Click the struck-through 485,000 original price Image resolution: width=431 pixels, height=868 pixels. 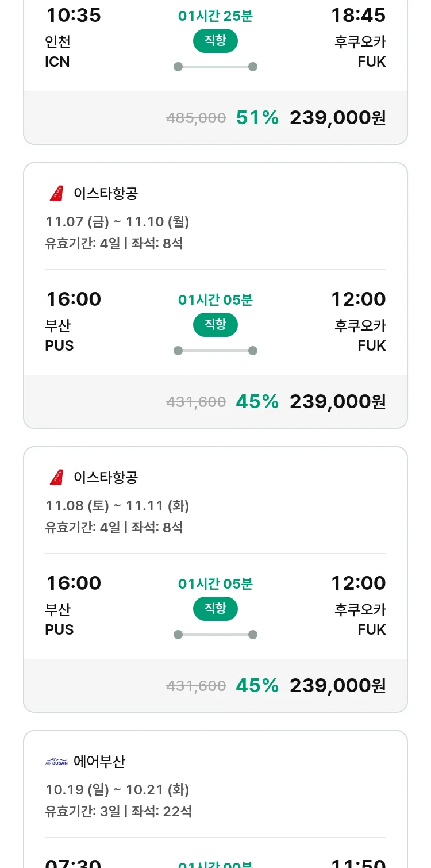pos(196,118)
